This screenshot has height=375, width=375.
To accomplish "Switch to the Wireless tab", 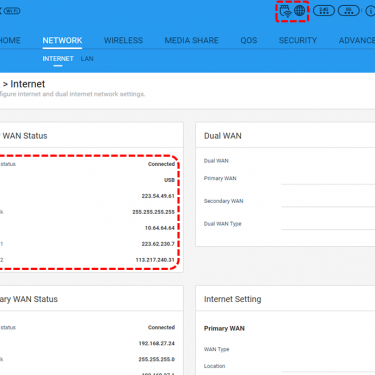I will coord(123,41).
